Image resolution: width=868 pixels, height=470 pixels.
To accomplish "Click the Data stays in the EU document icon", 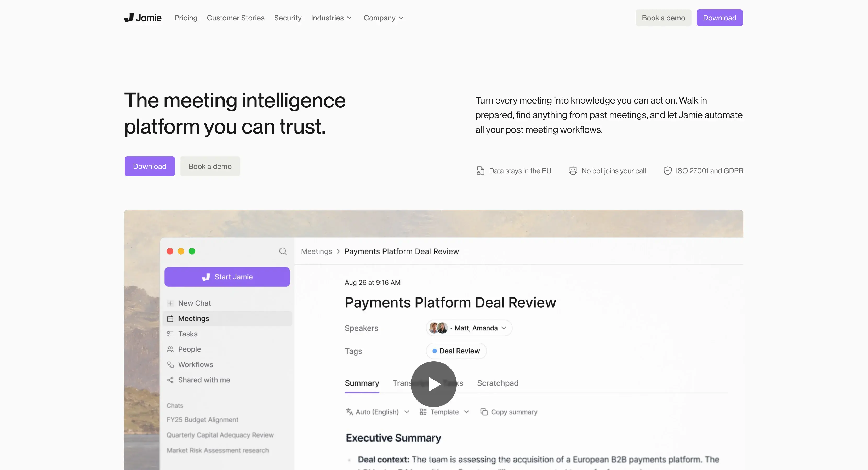I will (x=480, y=171).
